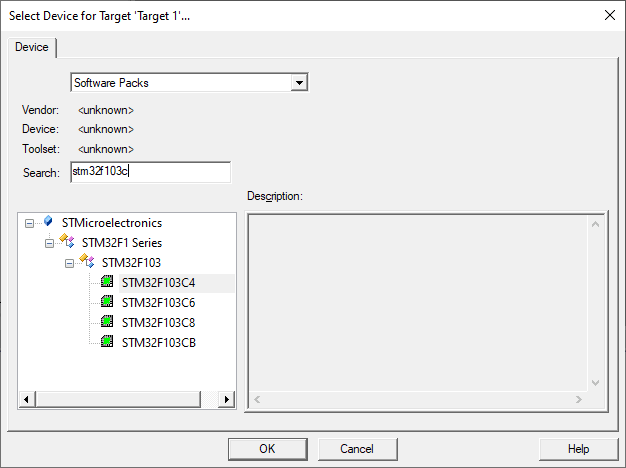Select STM32F103CB device entry
Screen dimensions: 626x468
[x=158, y=343]
